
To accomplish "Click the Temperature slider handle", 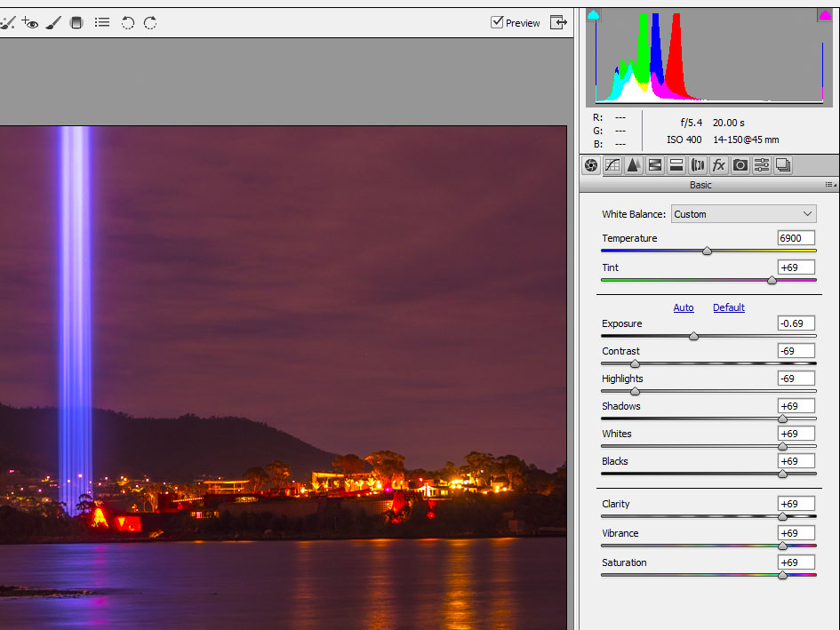I will 707,251.
